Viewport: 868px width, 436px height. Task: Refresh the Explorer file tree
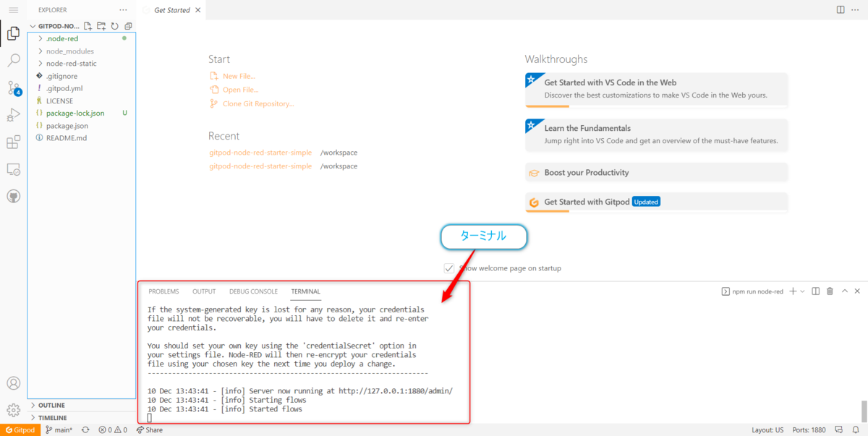pos(114,26)
